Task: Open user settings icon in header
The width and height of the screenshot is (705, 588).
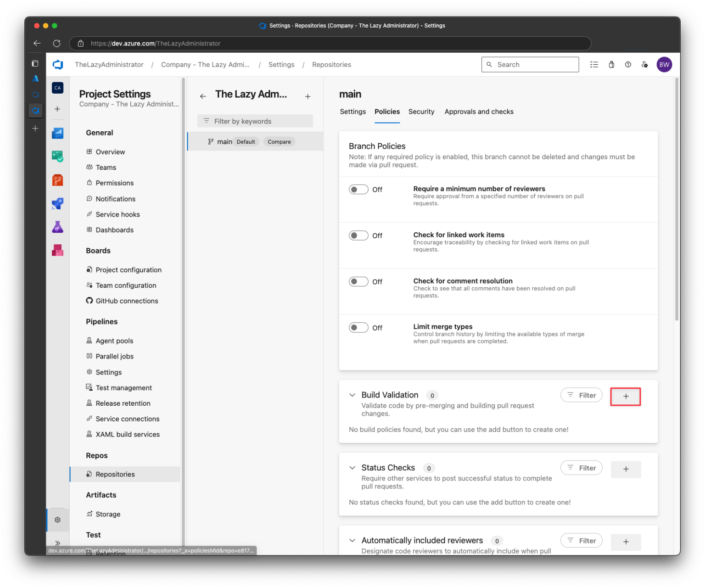Action: point(645,65)
